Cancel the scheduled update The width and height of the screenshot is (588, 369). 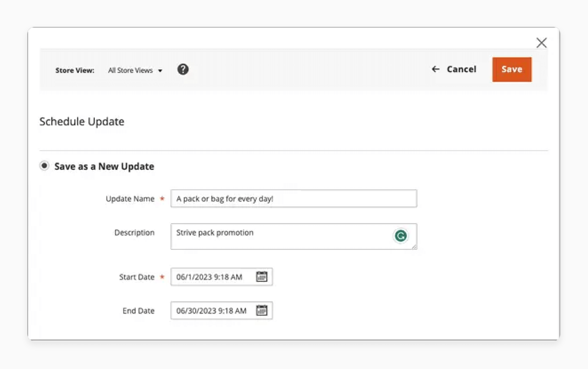(x=461, y=69)
